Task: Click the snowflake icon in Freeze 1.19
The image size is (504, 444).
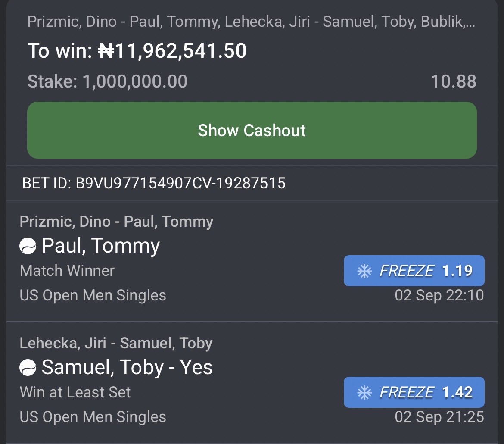Action: point(364,271)
